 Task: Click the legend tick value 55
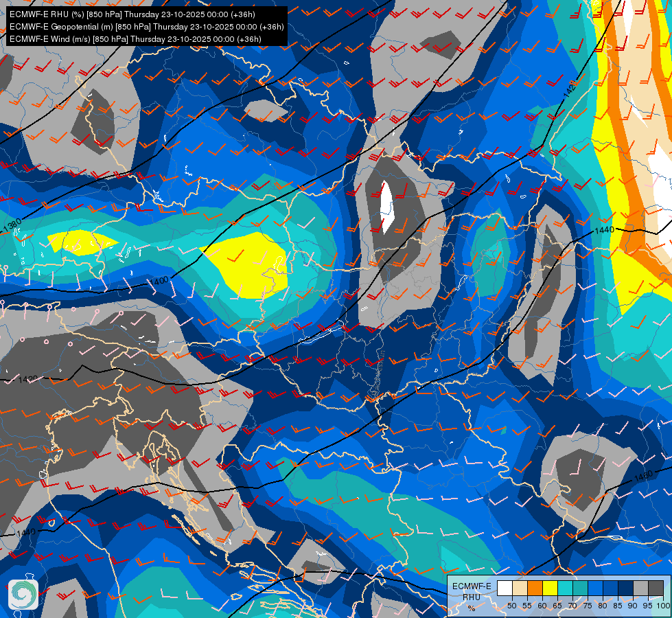(527, 606)
